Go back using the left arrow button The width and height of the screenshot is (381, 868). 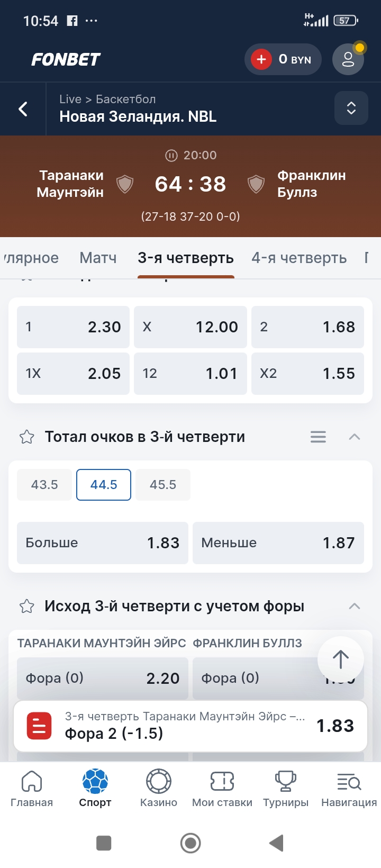[22, 108]
